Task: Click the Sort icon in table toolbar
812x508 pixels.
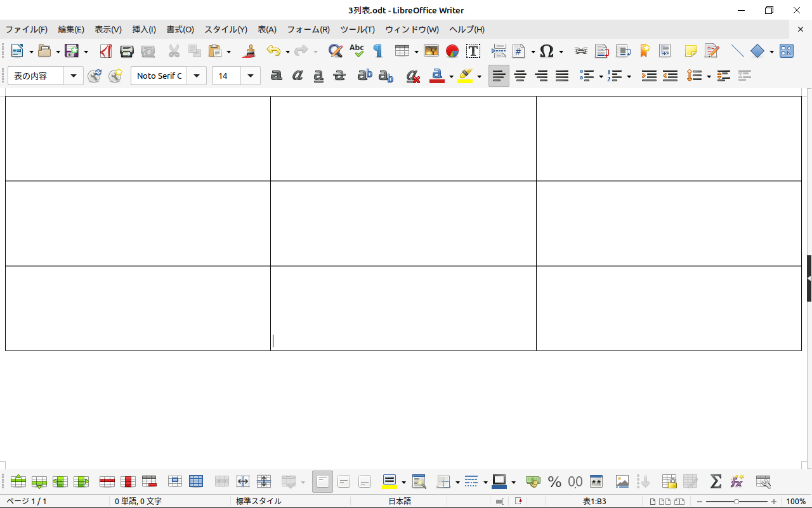Action: (x=643, y=481)
